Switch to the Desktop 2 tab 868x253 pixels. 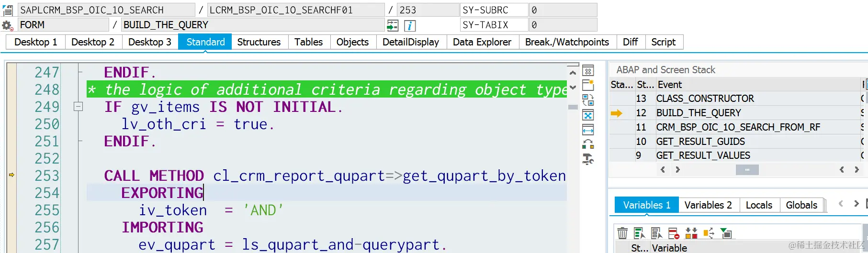93,42
